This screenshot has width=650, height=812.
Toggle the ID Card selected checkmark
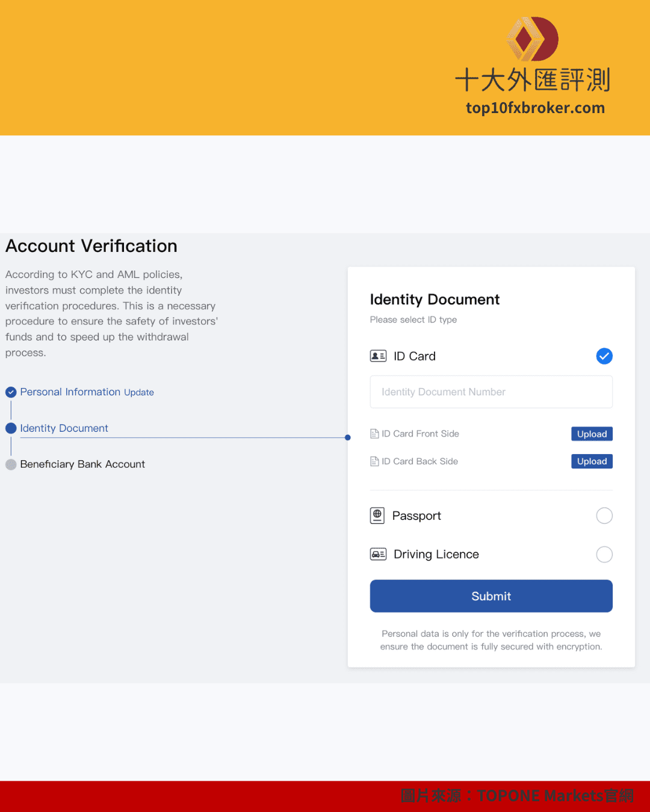pyautogui.click(x=604, y=356)
